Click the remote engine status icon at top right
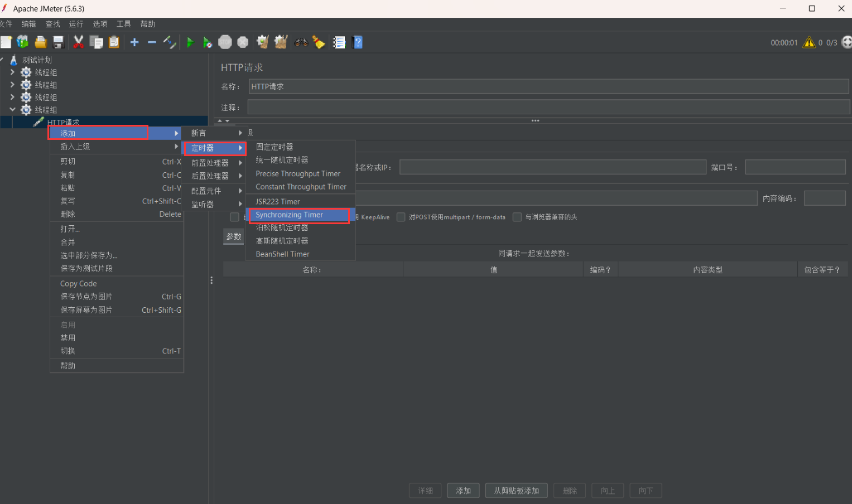 [x=846, y=42]
